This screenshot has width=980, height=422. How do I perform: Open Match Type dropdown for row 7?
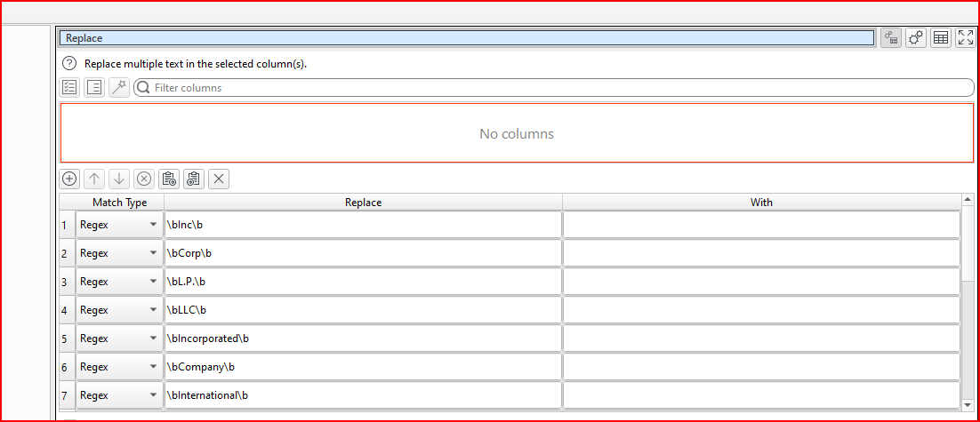tap(119, 395)
